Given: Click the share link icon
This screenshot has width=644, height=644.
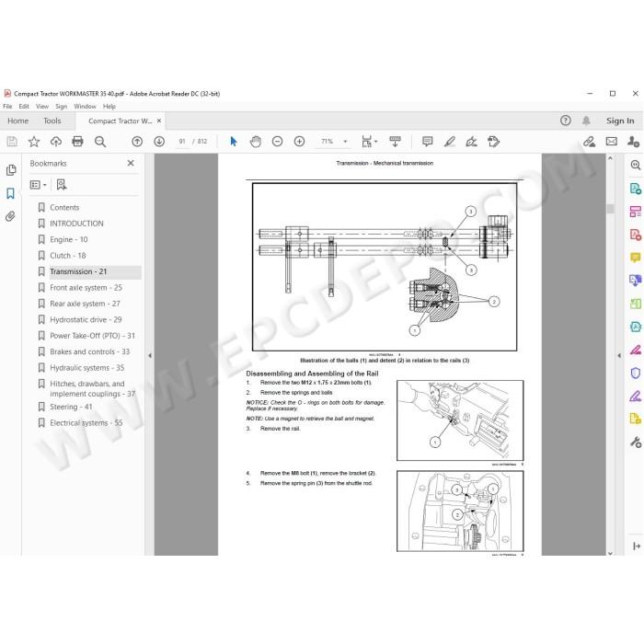Looking at the screenshot, I should (590, 142).
